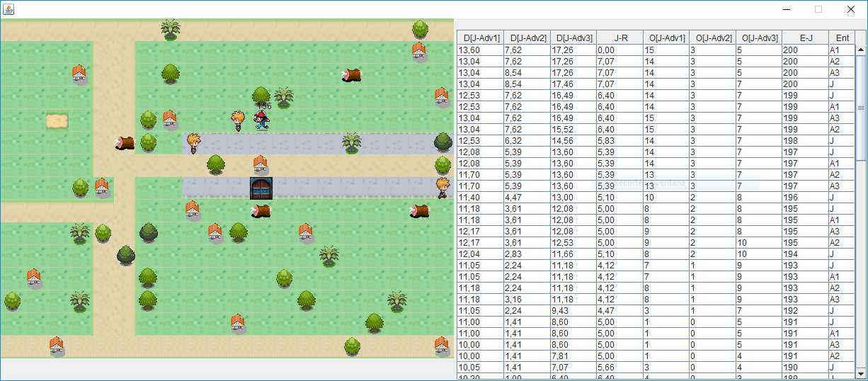This screenshot has width=868, height=381.
Task: Minimize the game window
Action: tap(786, 9)
